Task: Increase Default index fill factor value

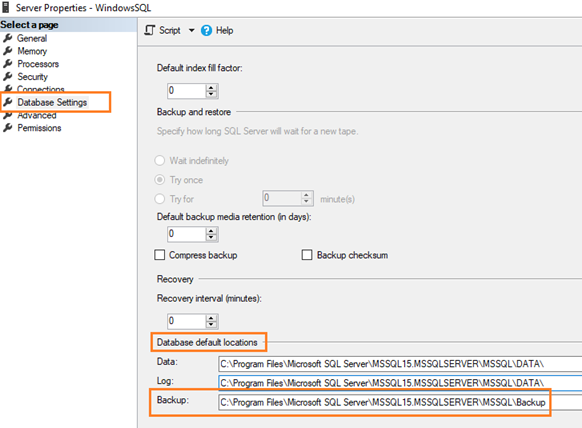Action: tap(211, 88)
